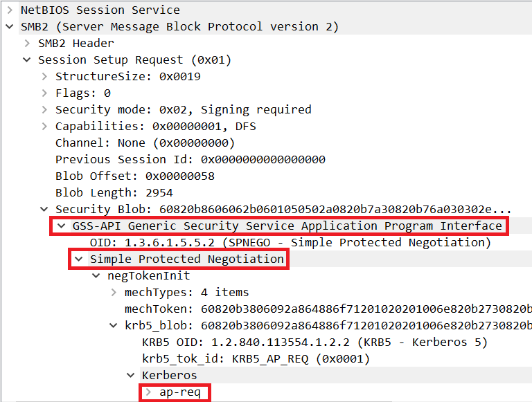
Task: Select the Blob Length: 2954 row
Action: coord(114,193)
